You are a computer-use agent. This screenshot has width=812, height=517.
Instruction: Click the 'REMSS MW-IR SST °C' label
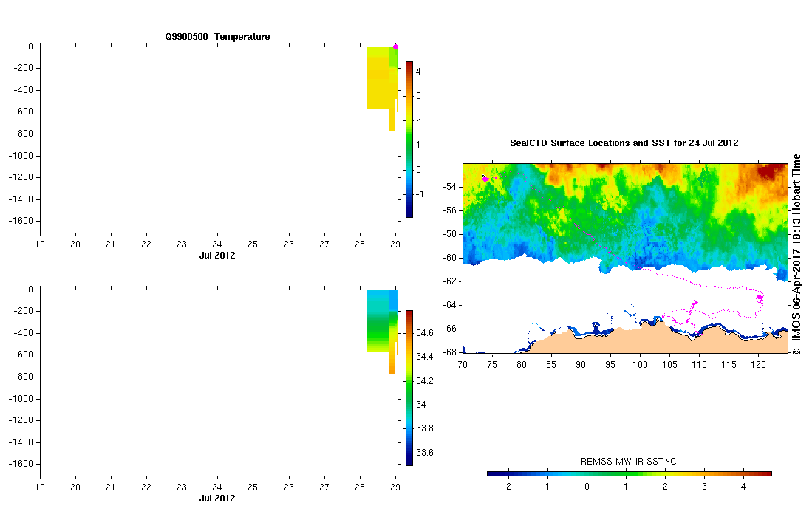628,461
